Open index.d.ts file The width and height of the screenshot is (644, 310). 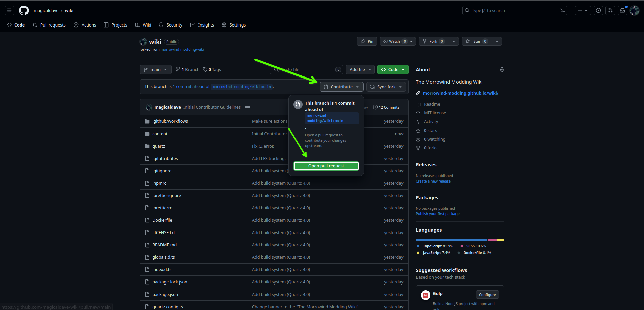tap(162, 270)
